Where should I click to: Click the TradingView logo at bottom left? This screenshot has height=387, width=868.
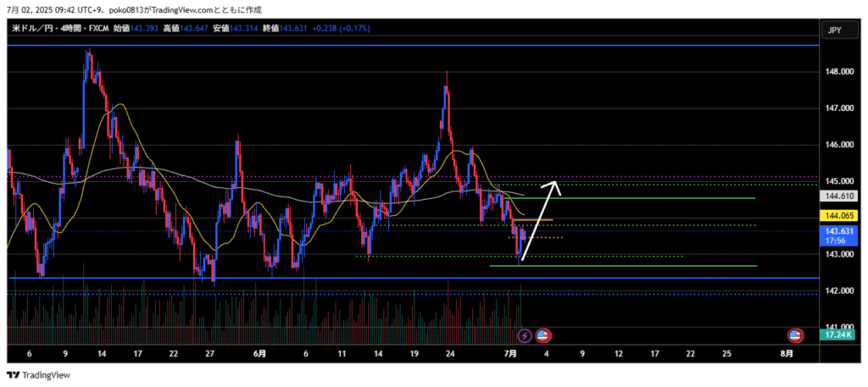click(x=39, y=375)
